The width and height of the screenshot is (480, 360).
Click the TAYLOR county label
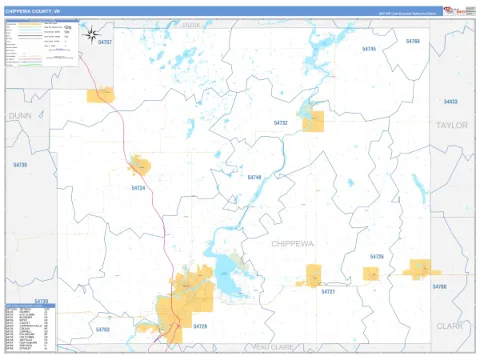click(452, 125)
